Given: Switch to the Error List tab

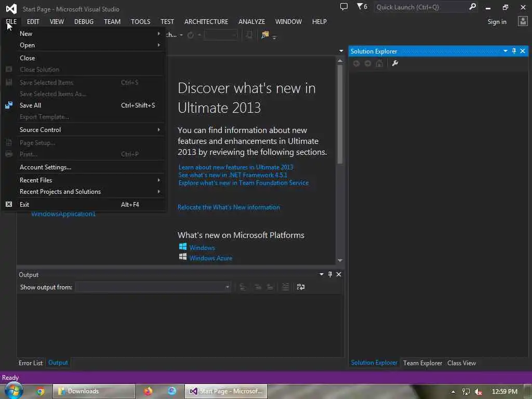Looking at the screenshot, I should click(31, 363).
